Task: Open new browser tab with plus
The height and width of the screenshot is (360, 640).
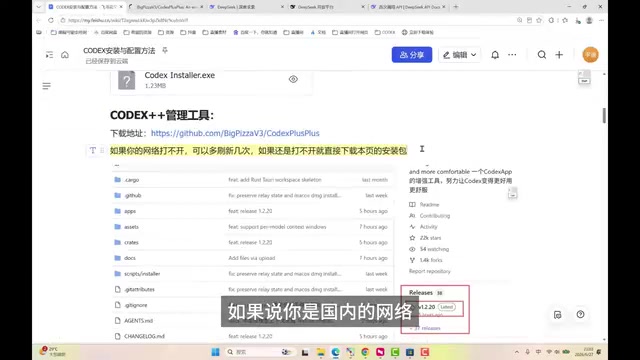Action: point(456,7)
